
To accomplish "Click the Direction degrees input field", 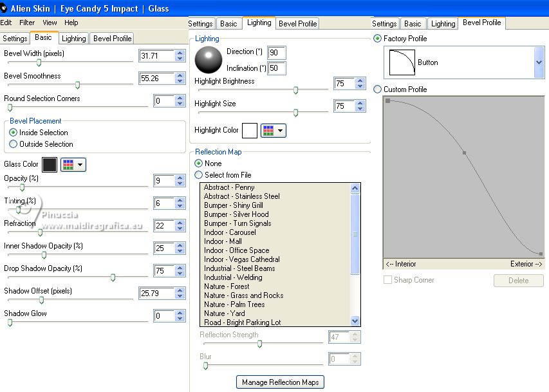I will [277, 53].
